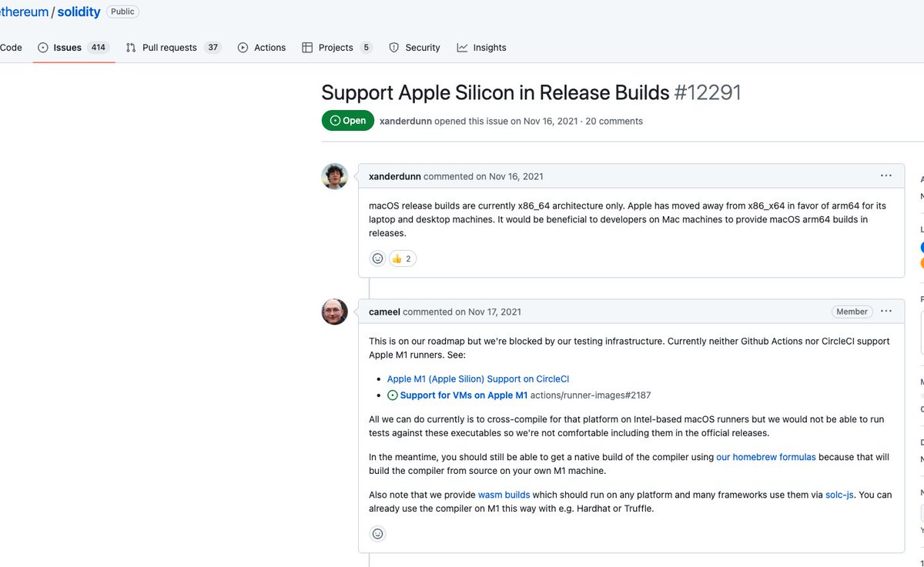Open the kebab menu on xanderdunn's comment
Screen dimensions: 924x567
(886, 175)
